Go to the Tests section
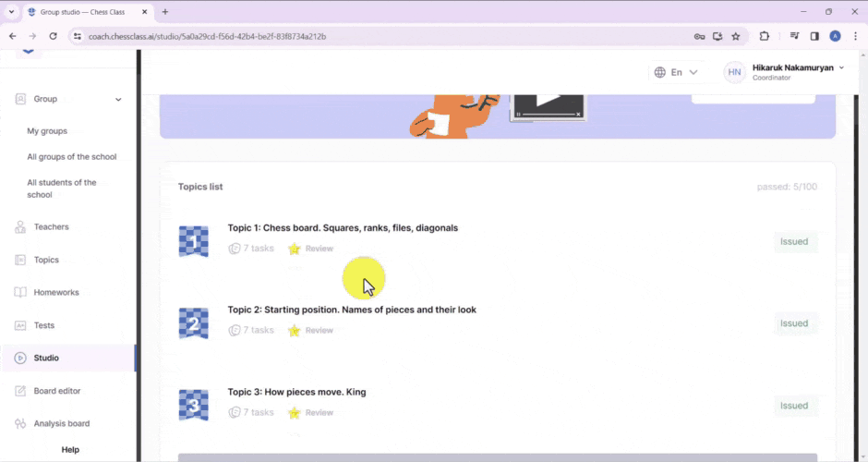This screenshot has height=462, width=868. [43, 326]
